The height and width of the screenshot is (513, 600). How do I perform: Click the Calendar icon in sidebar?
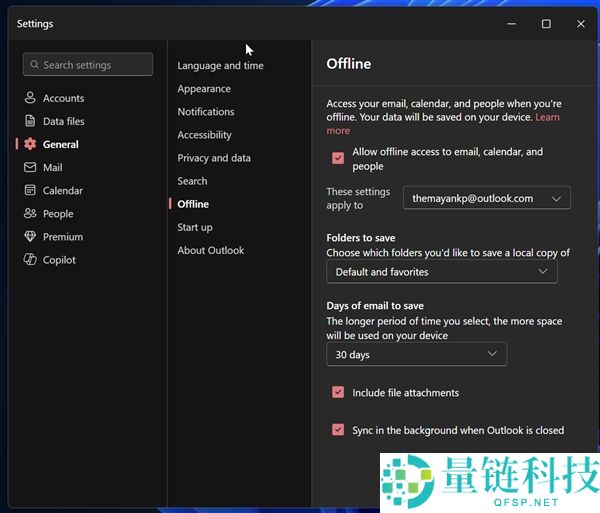click(30, 190)
